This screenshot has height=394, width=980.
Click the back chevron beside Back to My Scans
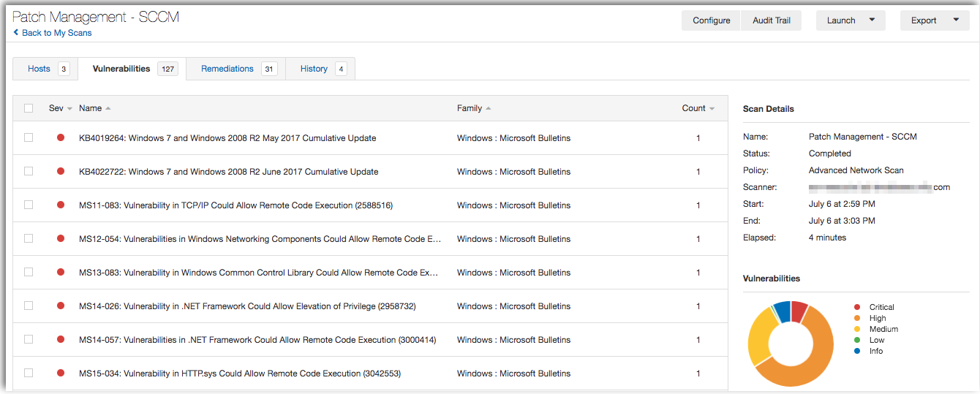[x=16, y=33]
